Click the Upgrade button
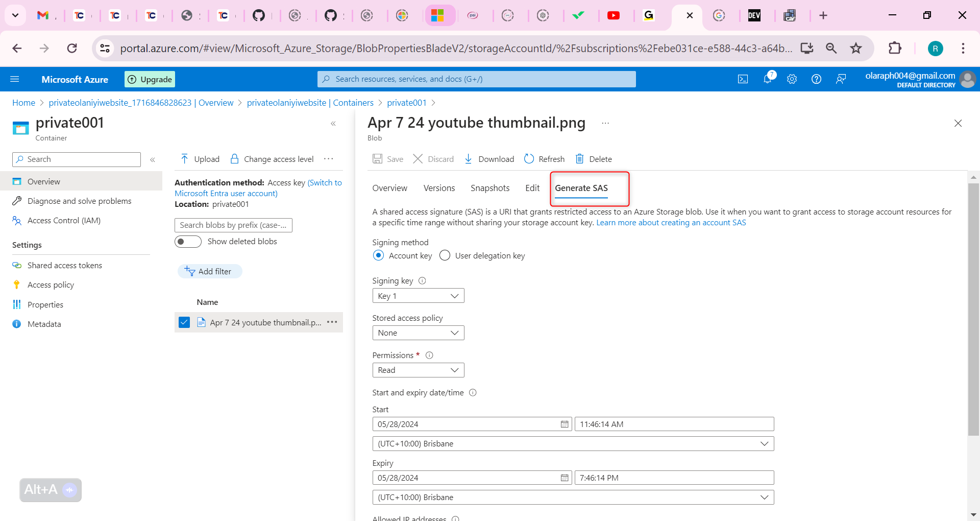Image resolution: width=980 pixels, height=521 pixels. 149,79
